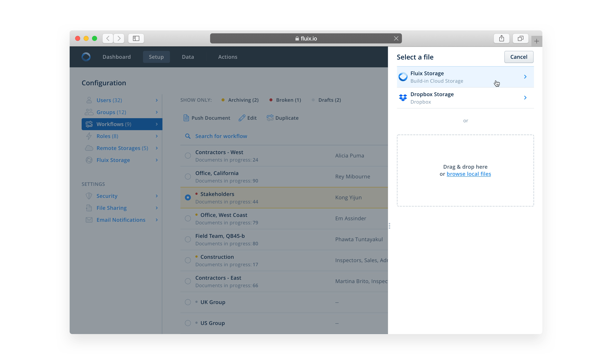The height and width of the screenshot is (364, 612).
Task: Open the Dashboard tab
Action: (116, 57)
